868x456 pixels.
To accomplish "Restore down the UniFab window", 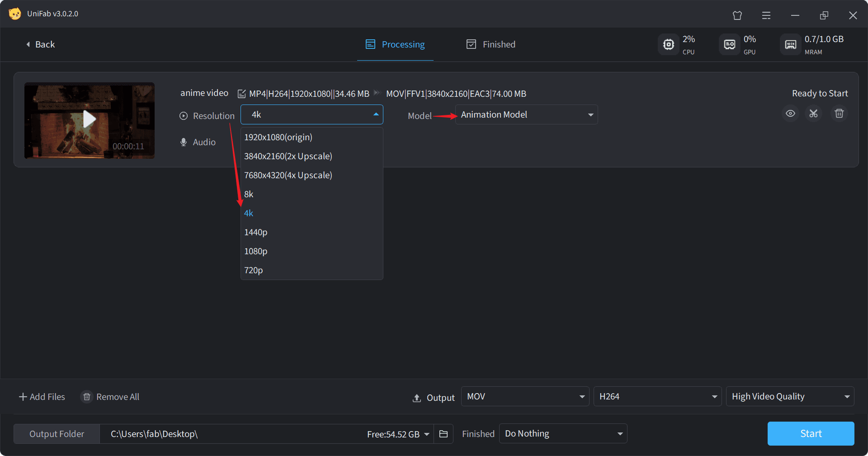I will point(824,15).
